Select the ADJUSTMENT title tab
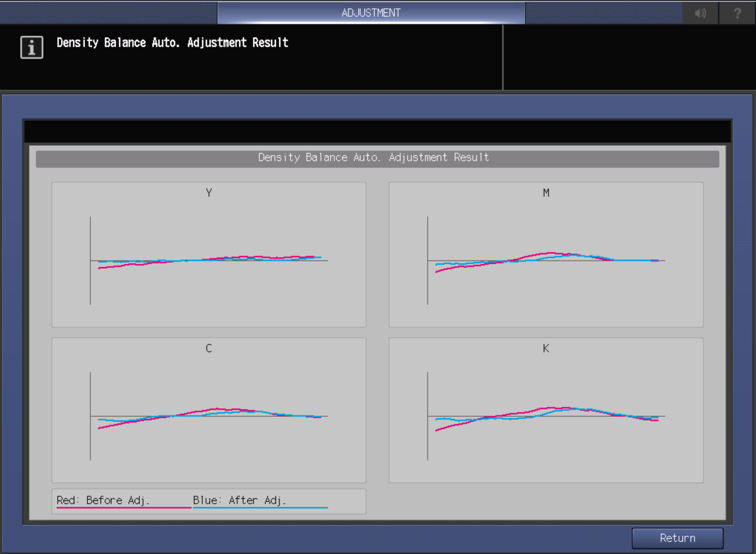 click(371, 13)
